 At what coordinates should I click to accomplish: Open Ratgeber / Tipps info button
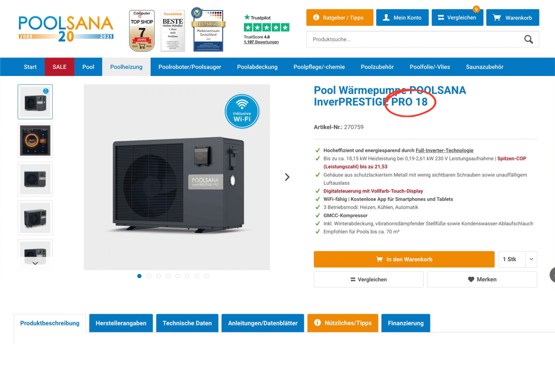click(340, 17)
